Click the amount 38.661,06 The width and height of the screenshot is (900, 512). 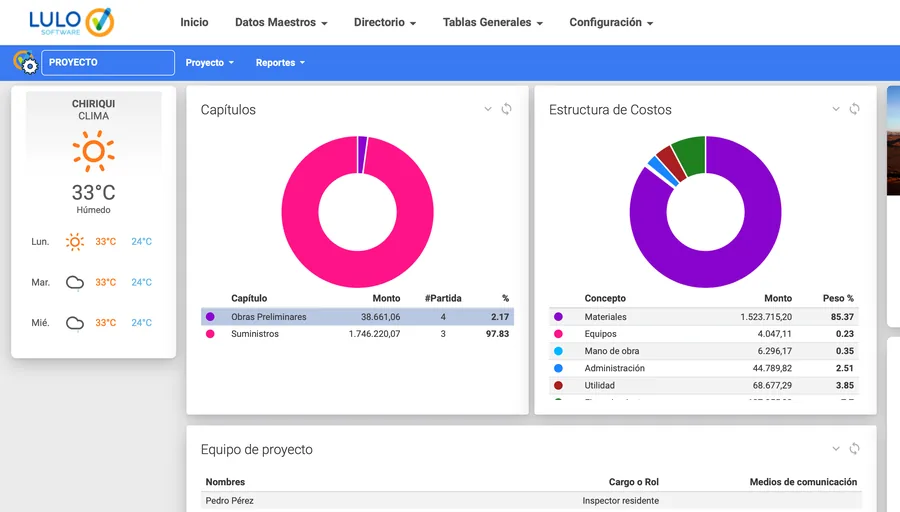pyautogui.click(x=381, y=317)
